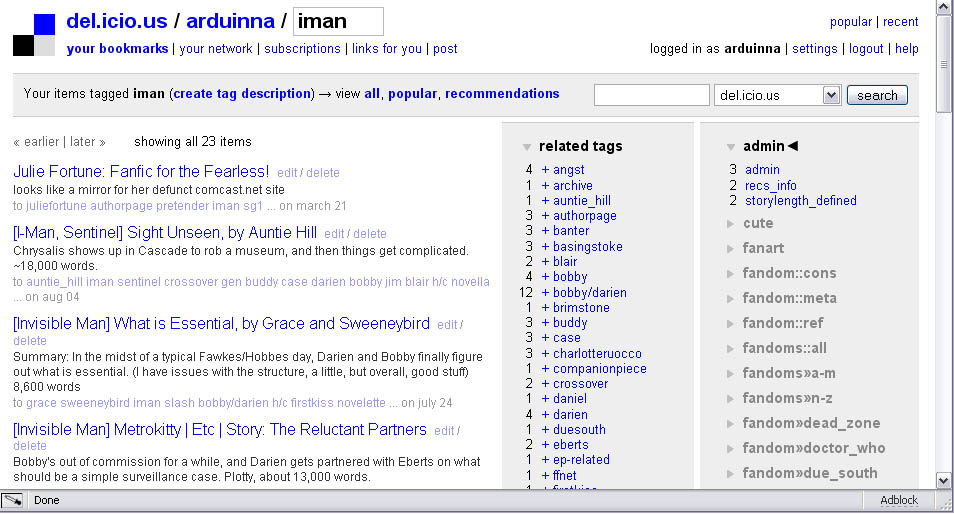Open The Reluctant Partners bookmark

pos(220,429)
